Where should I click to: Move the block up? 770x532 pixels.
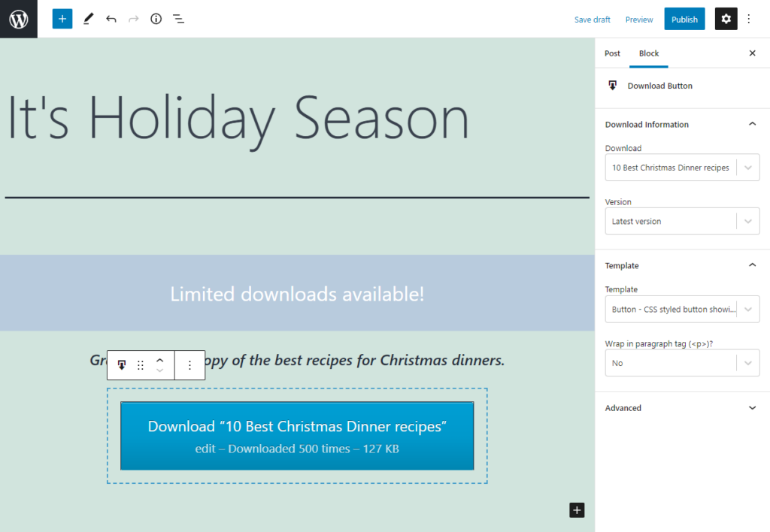pyautogui.click(x=159, y=360)
